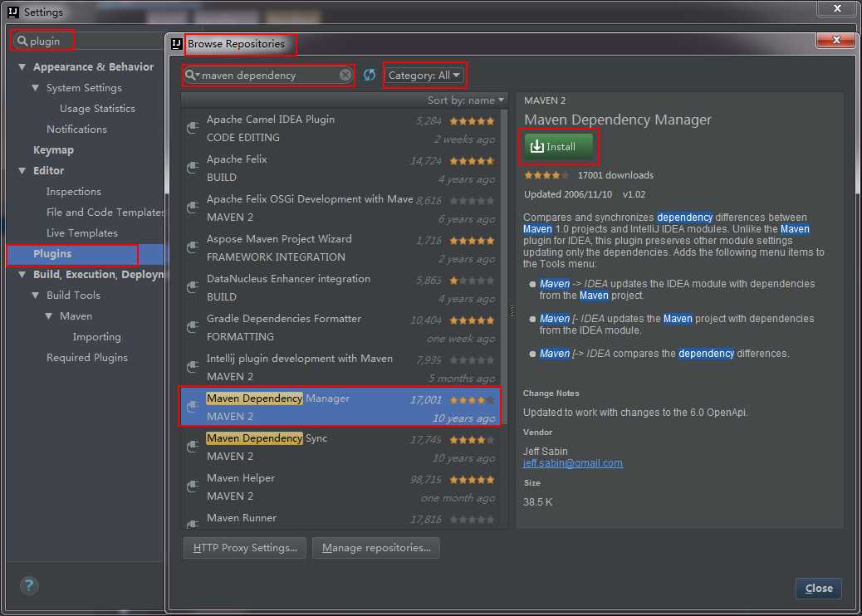Select Inspections under Editor
This screenshot has width=862, height=616.
tap(74, 192)
